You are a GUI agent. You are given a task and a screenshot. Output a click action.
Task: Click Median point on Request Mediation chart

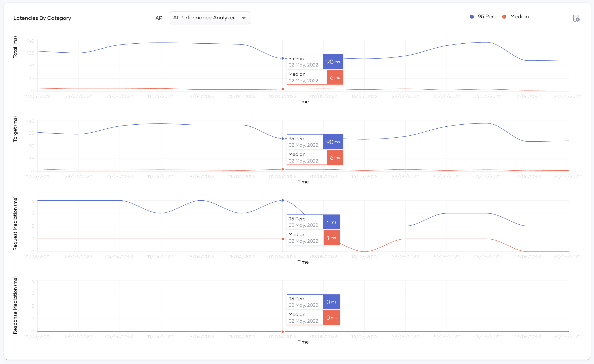tap(283, 239)
